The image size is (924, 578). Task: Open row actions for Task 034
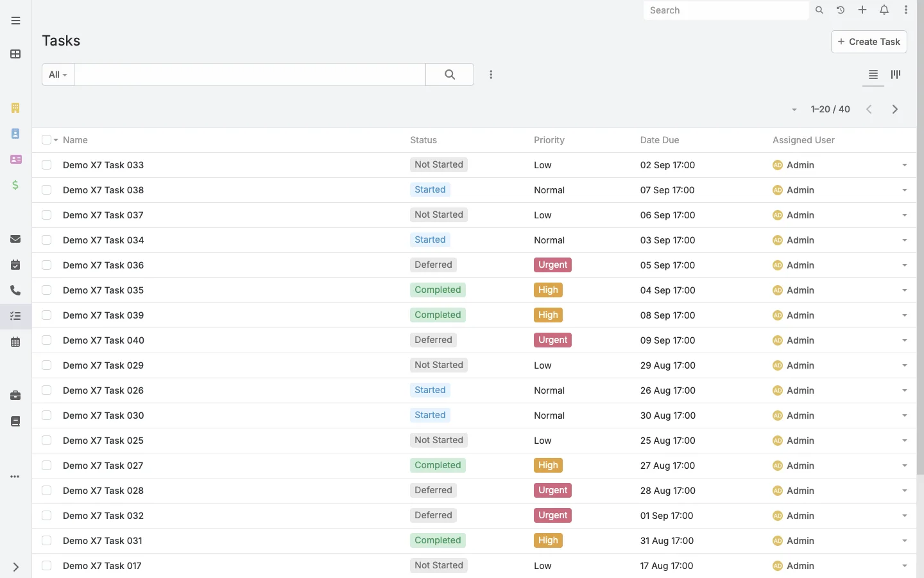[905, 240]
